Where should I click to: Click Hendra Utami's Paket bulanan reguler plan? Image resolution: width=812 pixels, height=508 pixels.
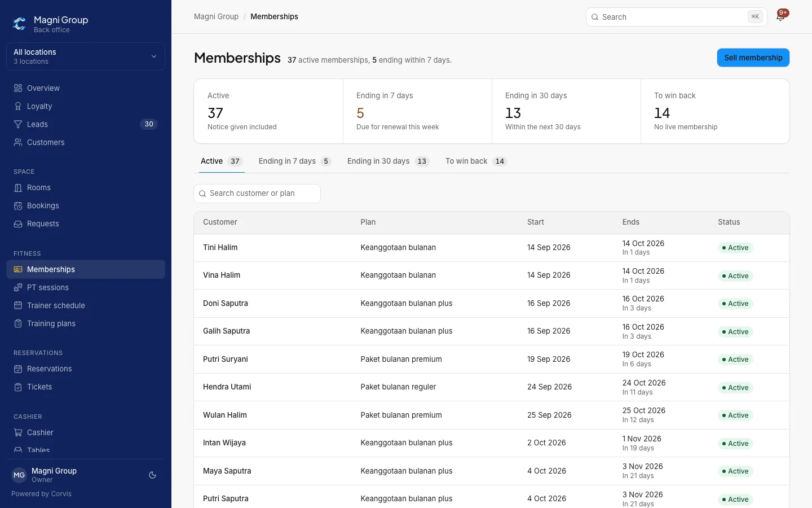pos(398,387)
